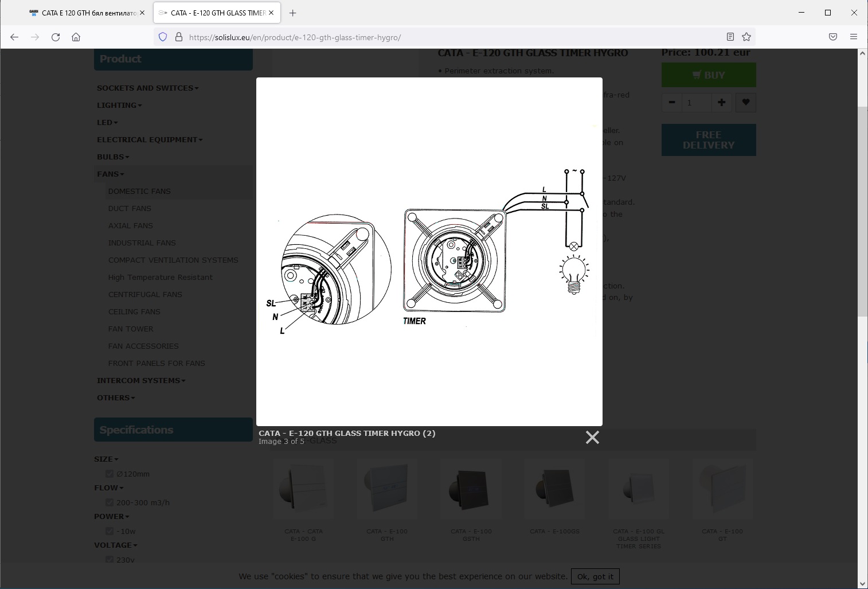
Task: Open Firefox application menu
Action: pos(854,37)
